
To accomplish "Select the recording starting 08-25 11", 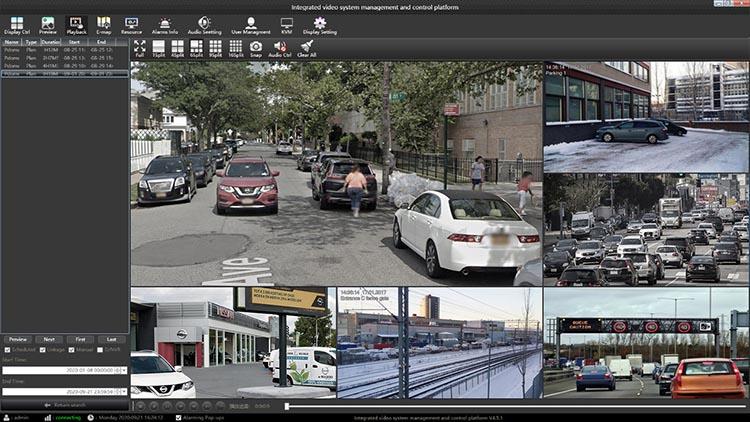I will pos(65,50).
